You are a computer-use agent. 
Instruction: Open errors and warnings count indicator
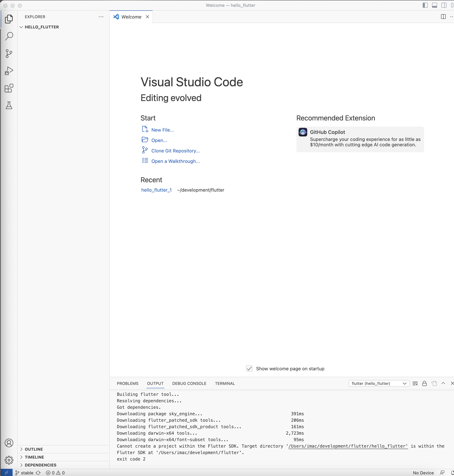tap(55, 473)
